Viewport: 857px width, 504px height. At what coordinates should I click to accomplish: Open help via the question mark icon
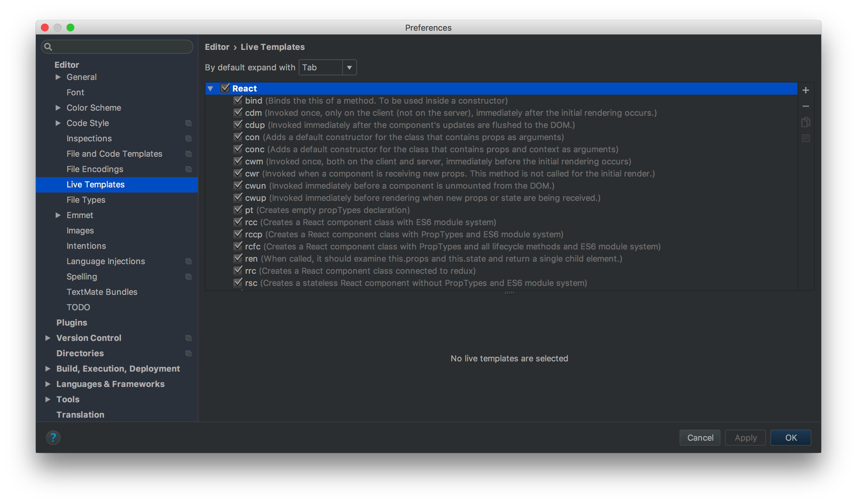[53, 437]
